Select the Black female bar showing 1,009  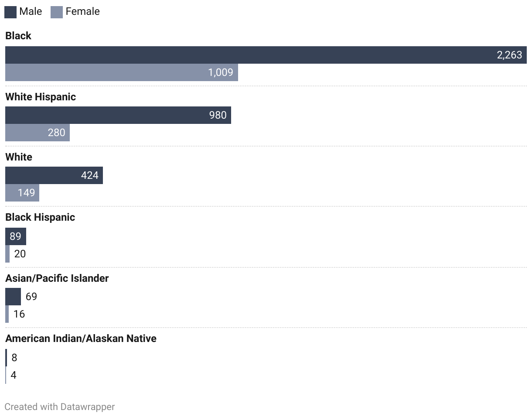tap(121, 72)
